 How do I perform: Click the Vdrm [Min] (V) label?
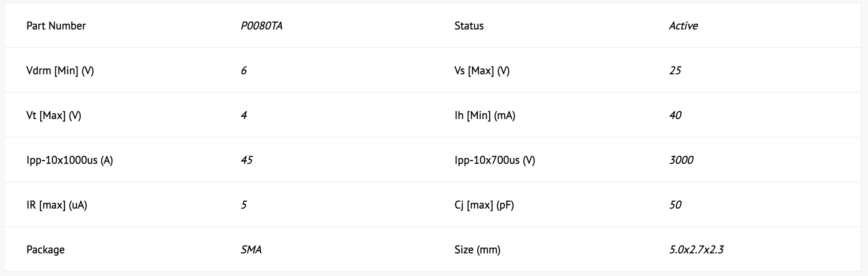[x=60, y=70]
